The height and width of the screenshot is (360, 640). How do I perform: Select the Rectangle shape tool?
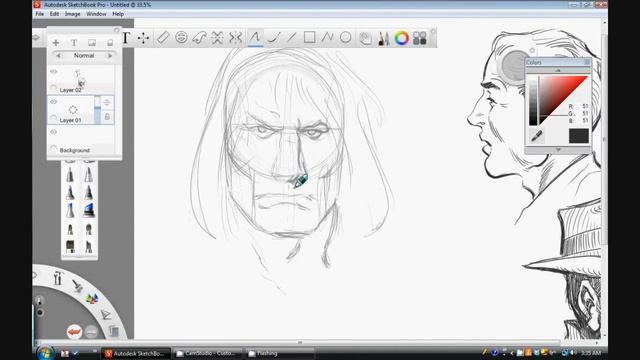pyautogui.click(x=309, y=38)
